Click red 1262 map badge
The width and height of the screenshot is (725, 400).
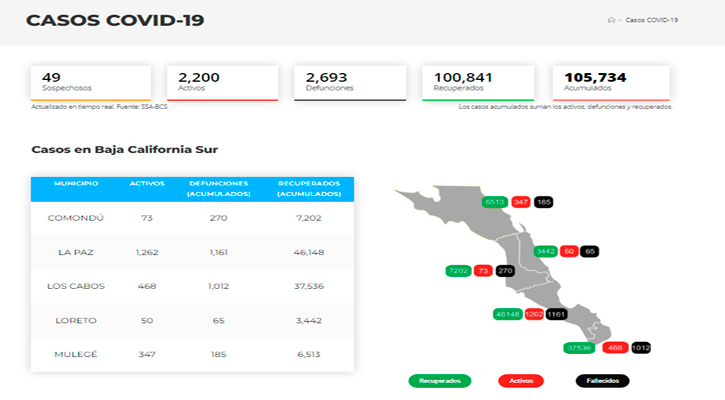(x=534, y=314)
